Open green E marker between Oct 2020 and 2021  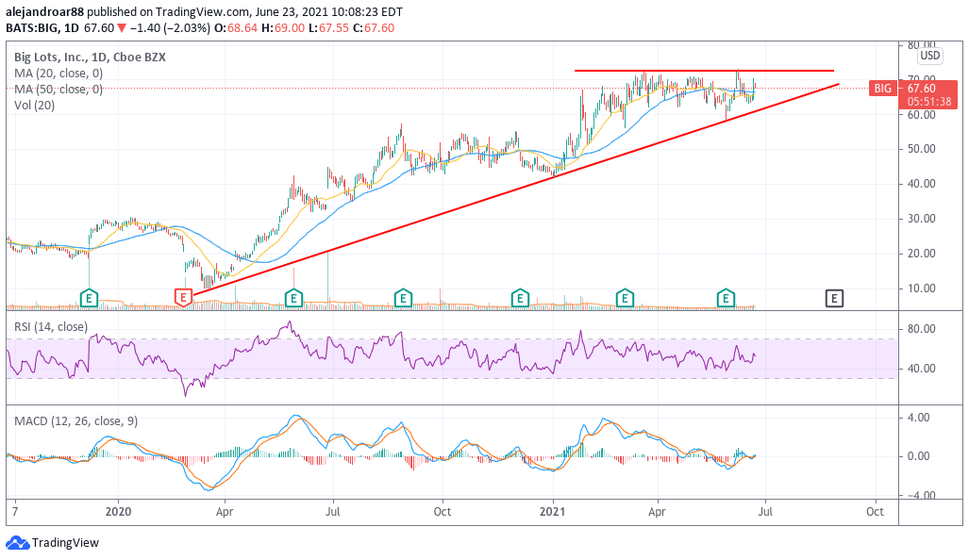coord(520,298)
